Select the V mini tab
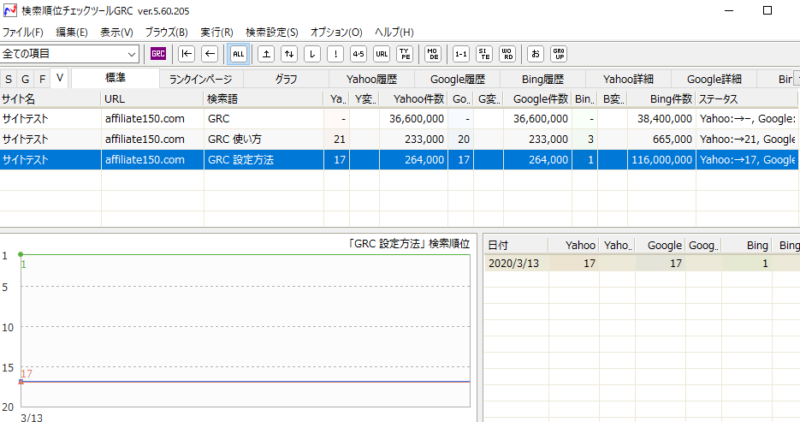The height and width of the screenshot is (422, 800). [60, 78]
